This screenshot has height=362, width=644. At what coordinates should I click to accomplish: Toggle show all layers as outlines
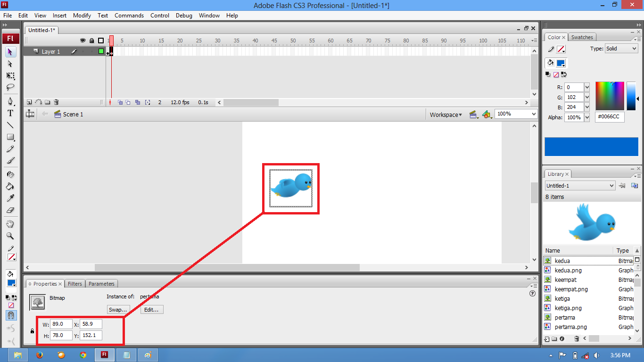click(100, 41)
